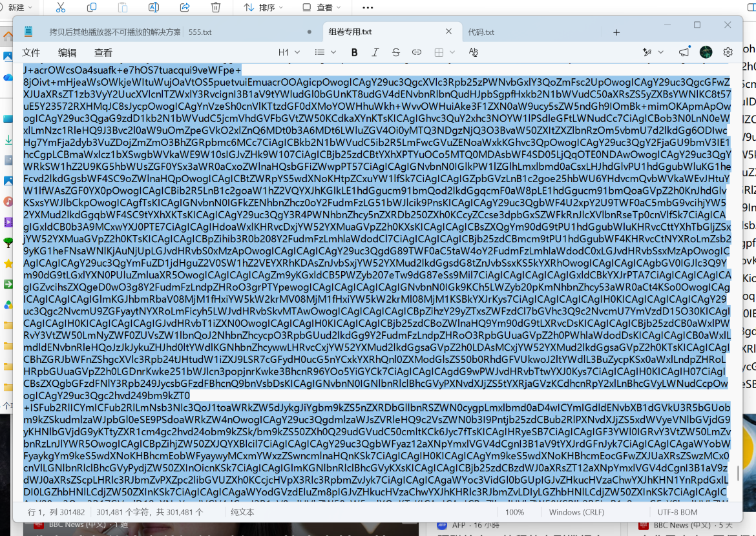Image resolution: width=756 pixels, height=536 pixels.
Task: Open the 编辑 menu
Action: coord(67,52)
